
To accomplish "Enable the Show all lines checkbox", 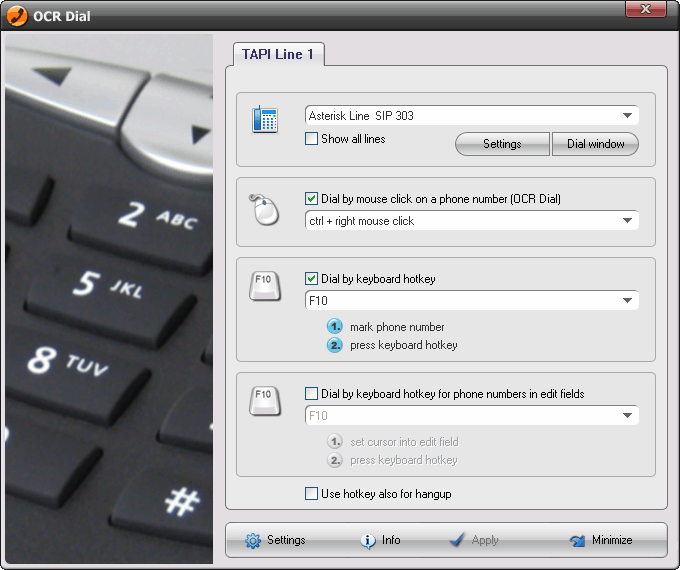I will [312, 139].
